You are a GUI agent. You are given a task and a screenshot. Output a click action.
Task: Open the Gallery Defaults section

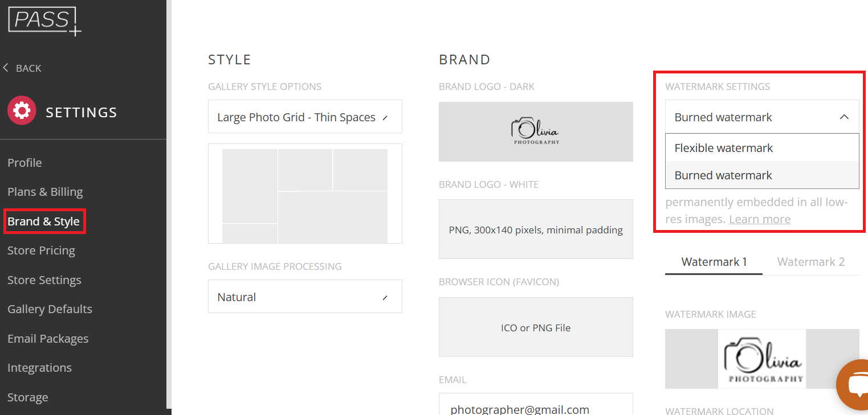coord(50,309)
